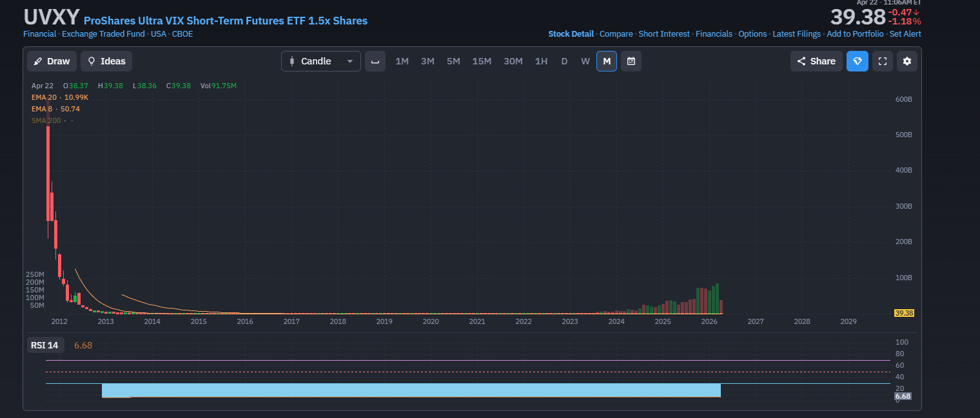Click the UVXY ticker symbol
This screenshot has height=418, width=980.
coord(52,17)
